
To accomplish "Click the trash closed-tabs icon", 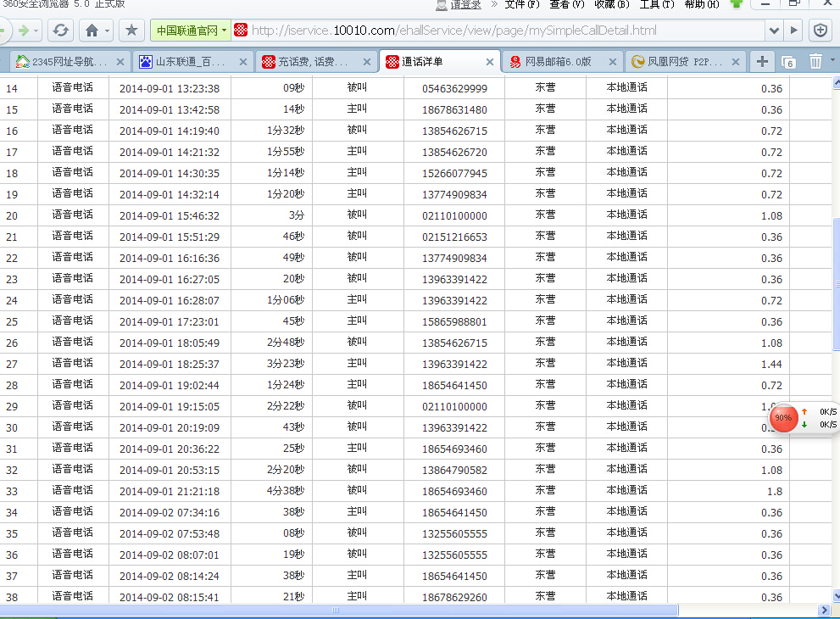I will point(815,61).
